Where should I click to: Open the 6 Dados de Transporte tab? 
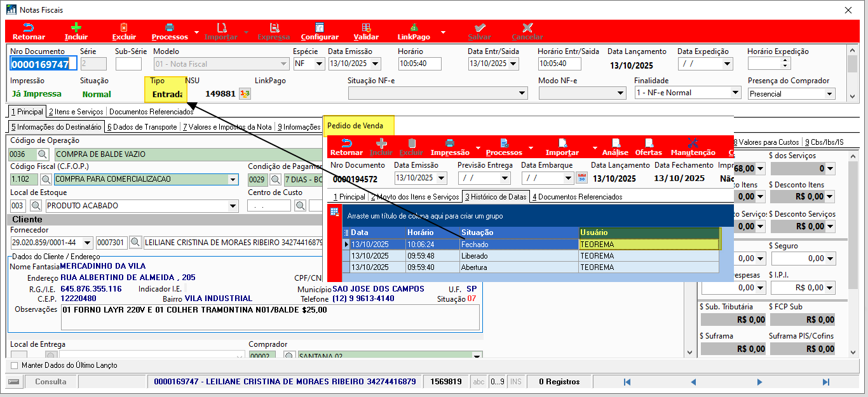(x=142, y=127)
